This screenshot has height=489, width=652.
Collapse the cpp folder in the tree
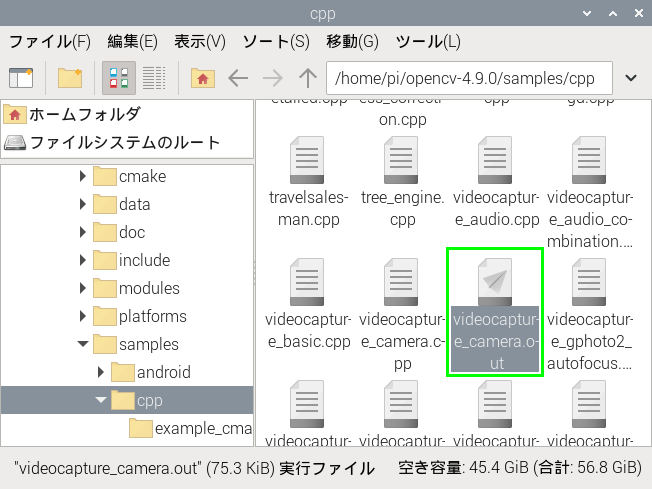(x=101, y=400)
